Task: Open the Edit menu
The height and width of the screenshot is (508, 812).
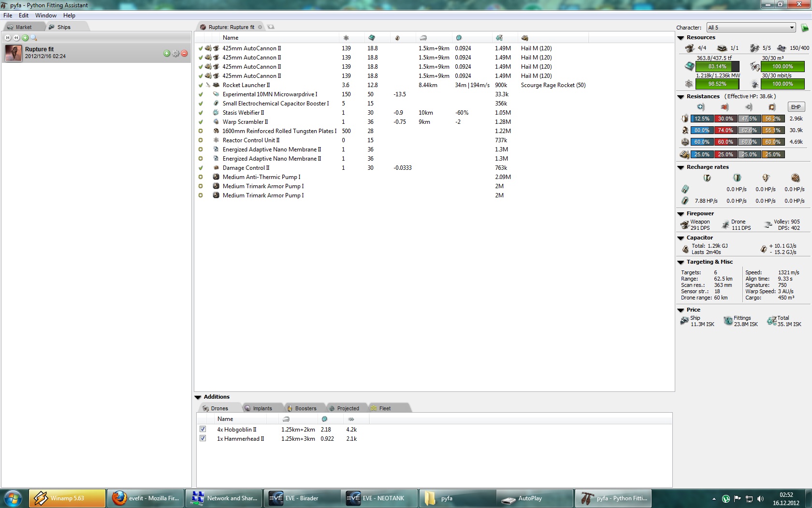Action: pos(24,15)
